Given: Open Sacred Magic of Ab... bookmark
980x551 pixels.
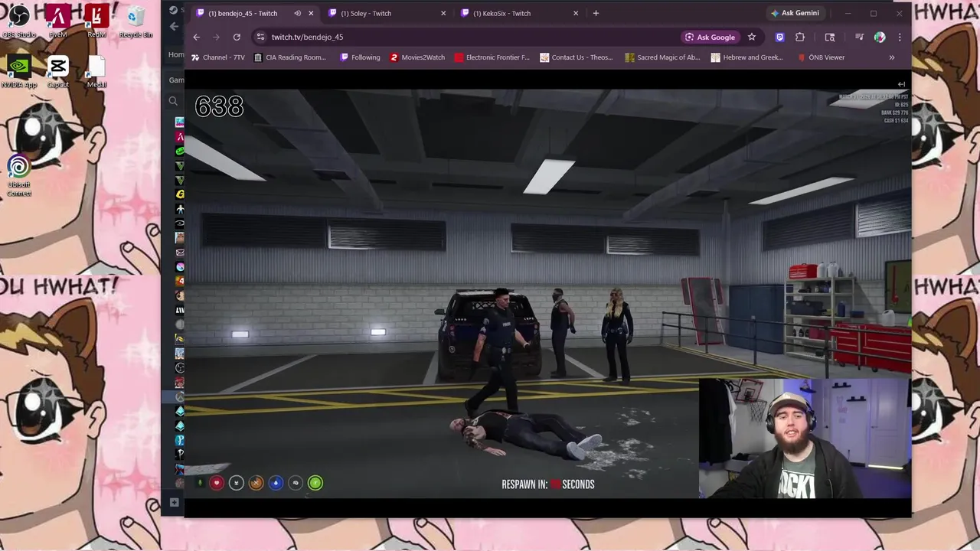Looking at the screenshot, I should coord(662,57).
